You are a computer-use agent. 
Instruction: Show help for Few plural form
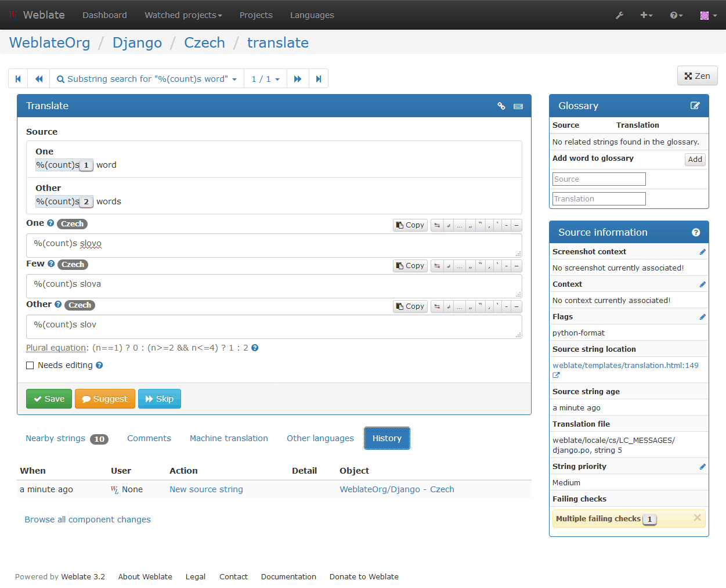point(51,264)
